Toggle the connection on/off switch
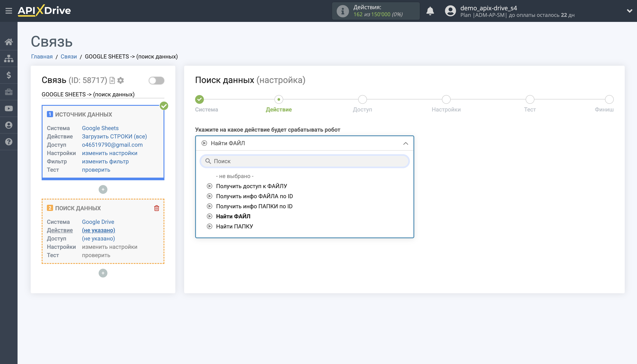 tap(156, 81)
